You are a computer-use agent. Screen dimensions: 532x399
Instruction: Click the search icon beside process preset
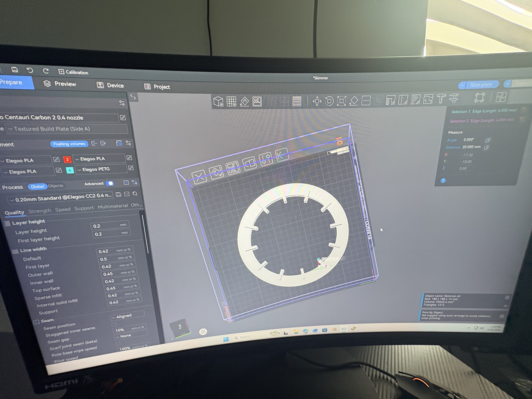click(x=135, y=194)
